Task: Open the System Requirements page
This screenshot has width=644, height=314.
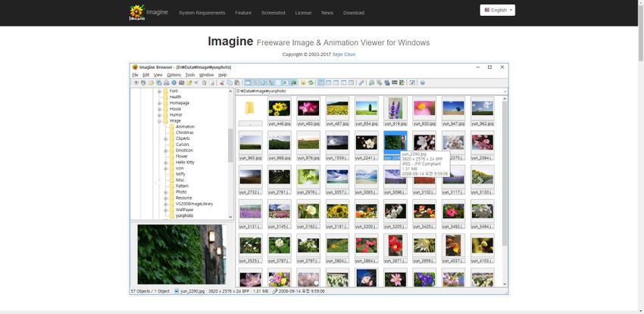Action: pyautogui.click(x=202, y=13)
